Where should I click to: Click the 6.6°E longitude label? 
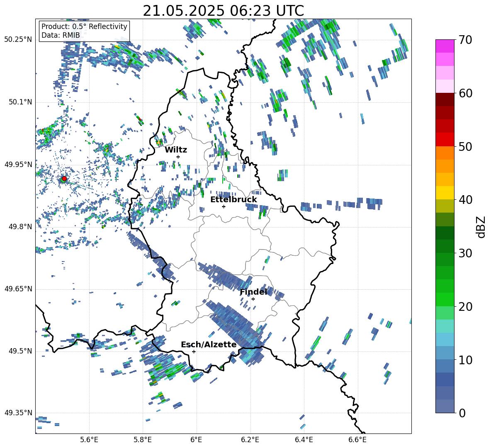click(x=357, y=440)
